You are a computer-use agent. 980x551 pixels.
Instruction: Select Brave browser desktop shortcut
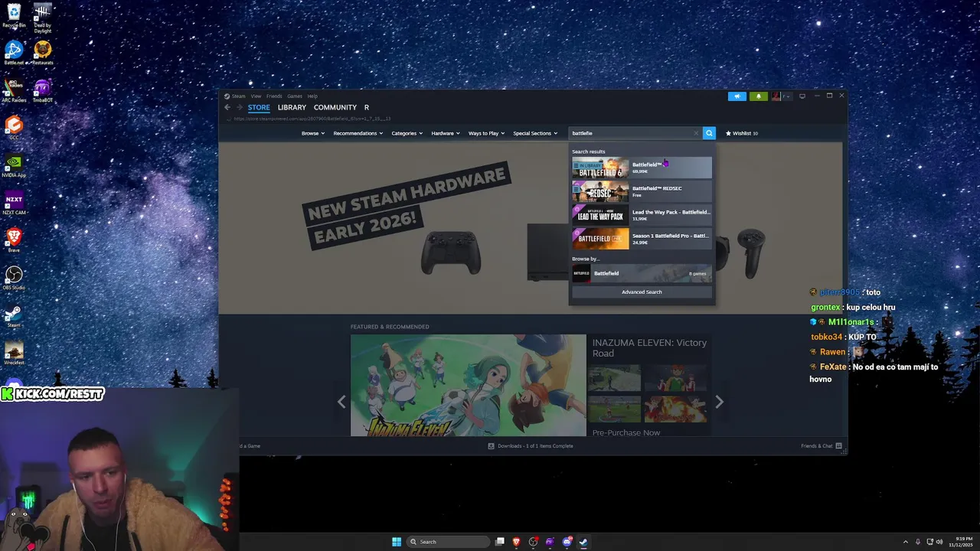(x=14, y=240)
